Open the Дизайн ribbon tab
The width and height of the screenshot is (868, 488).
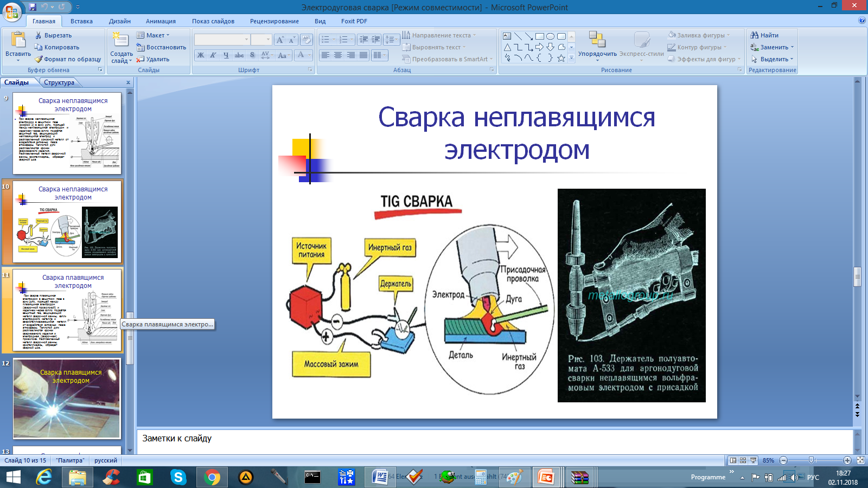click(x=120, y=21)
